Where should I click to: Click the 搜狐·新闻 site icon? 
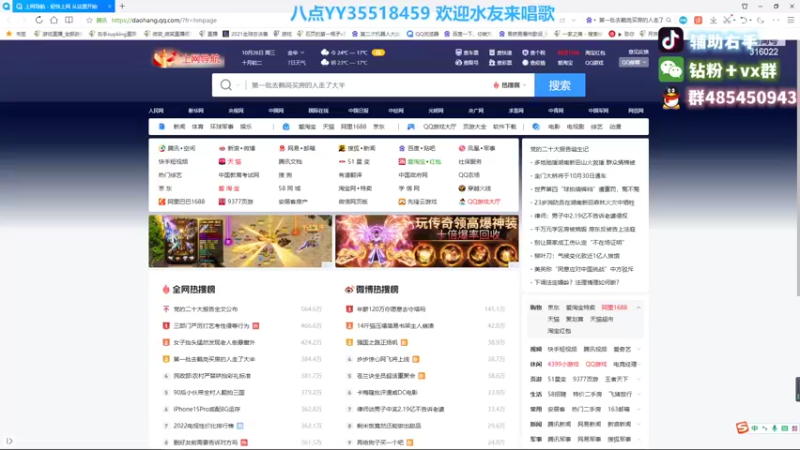[342, 148]
